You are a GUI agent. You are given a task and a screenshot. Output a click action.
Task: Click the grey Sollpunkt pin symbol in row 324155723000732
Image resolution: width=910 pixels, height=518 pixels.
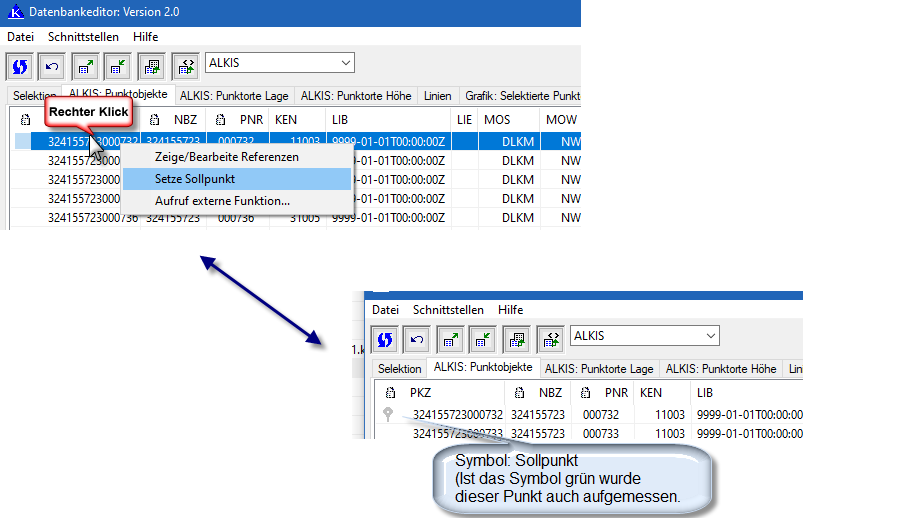388,414
